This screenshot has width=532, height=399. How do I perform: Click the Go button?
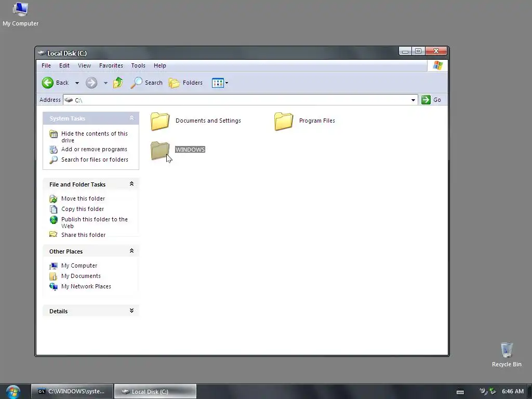[x=431, y=100]
